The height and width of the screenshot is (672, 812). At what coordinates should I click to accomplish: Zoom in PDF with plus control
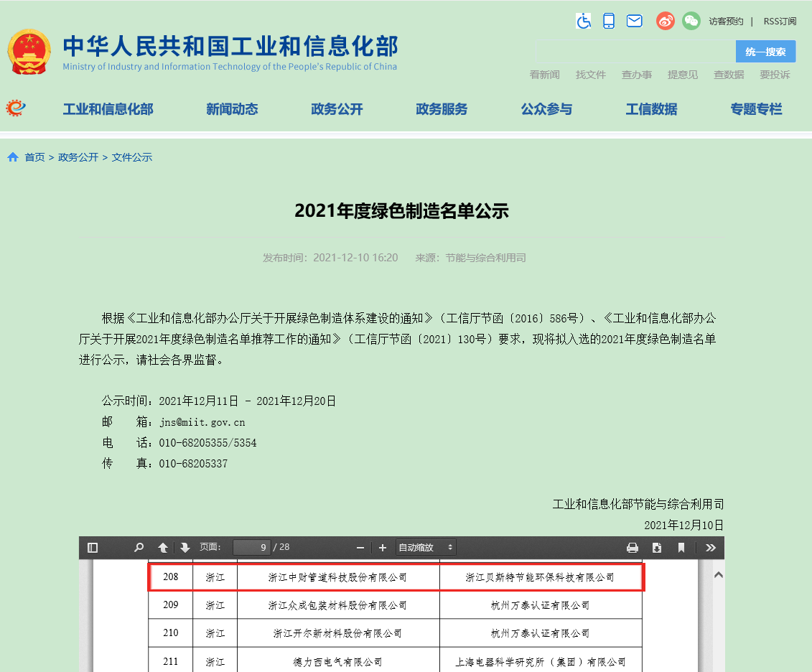pos(382,547)
